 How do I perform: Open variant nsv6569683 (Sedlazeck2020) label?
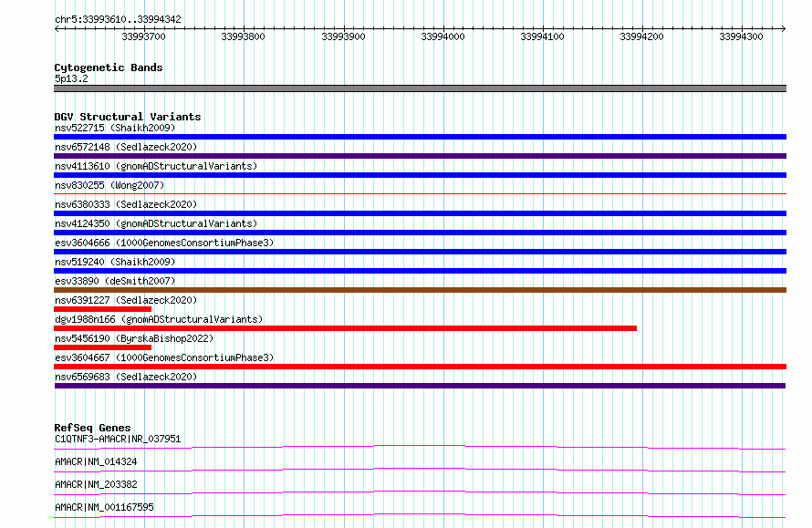click(126, 377)
